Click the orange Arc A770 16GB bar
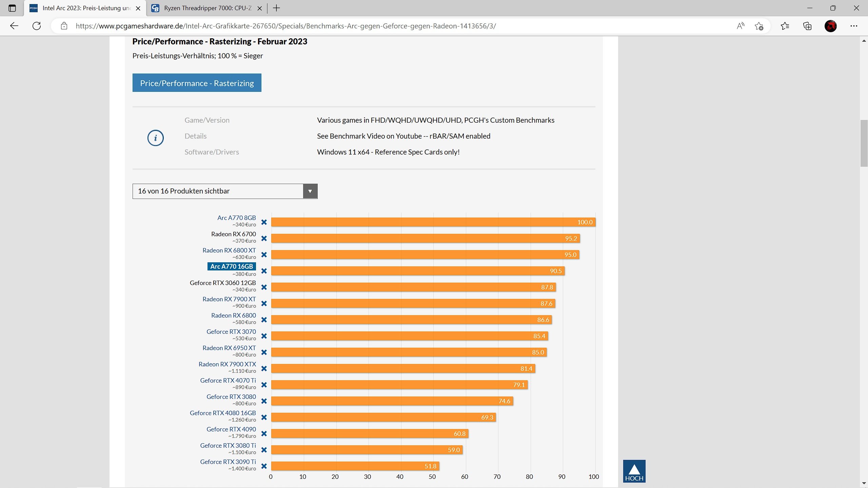The image size is (868, 488). [x=417, y=271]
